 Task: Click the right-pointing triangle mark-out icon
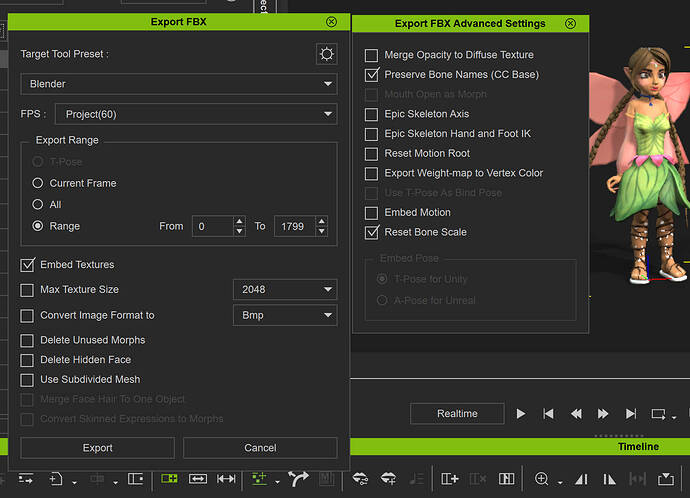point(609,479)
